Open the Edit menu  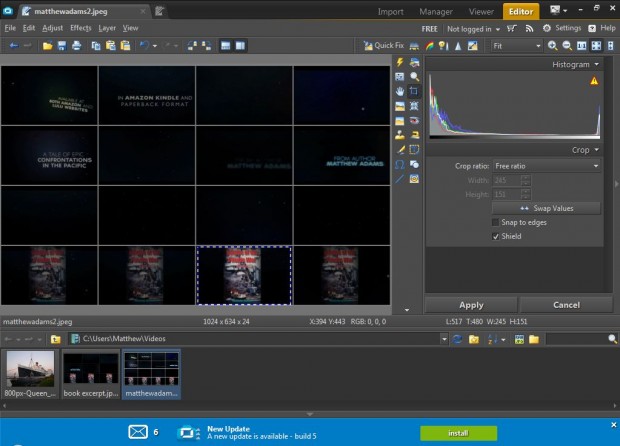click(28, 28)
